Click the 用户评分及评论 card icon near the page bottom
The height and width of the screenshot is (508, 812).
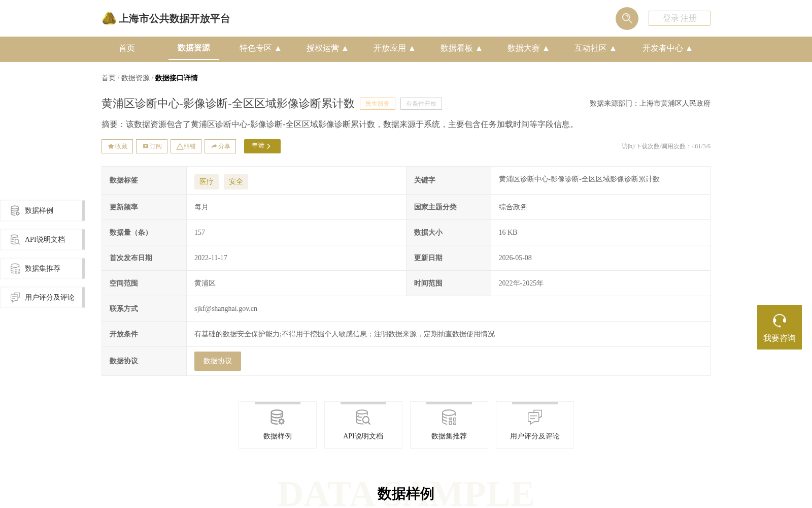pos(535,418)
